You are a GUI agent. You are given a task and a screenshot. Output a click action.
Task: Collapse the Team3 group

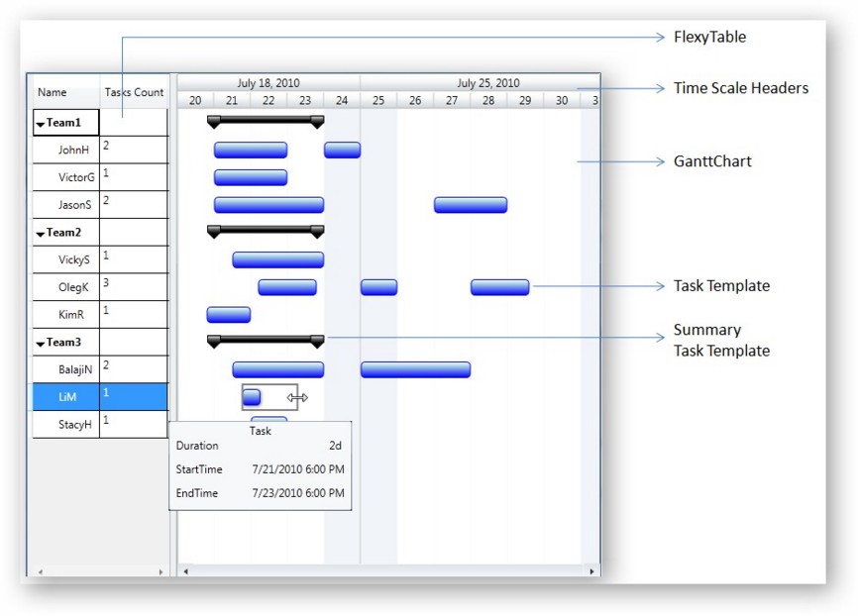pyautogui.click(x=41, y=344)
